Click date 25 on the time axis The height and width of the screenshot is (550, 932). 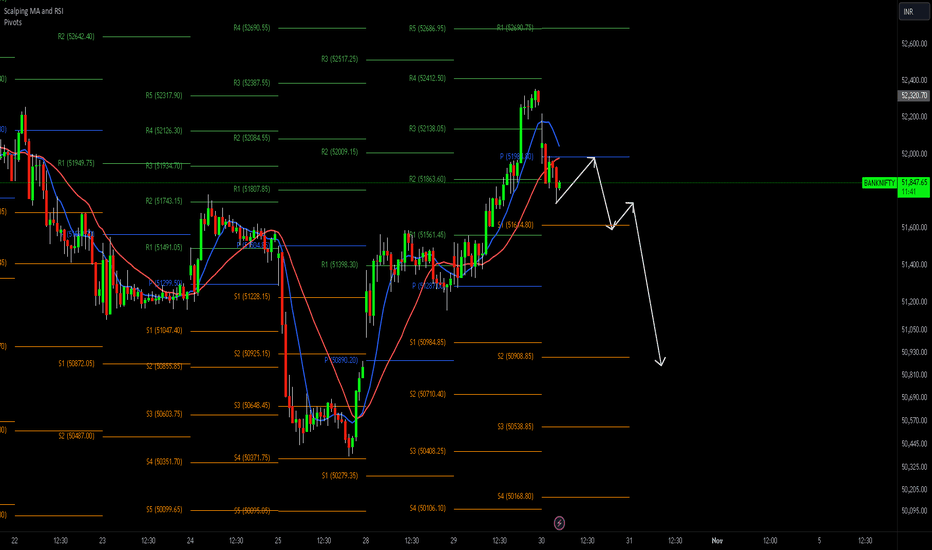pos(278,540)
